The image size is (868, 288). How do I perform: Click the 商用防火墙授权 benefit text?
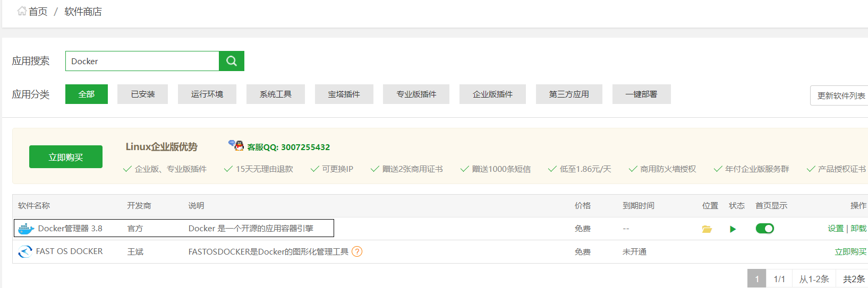(x=668, y=169)
